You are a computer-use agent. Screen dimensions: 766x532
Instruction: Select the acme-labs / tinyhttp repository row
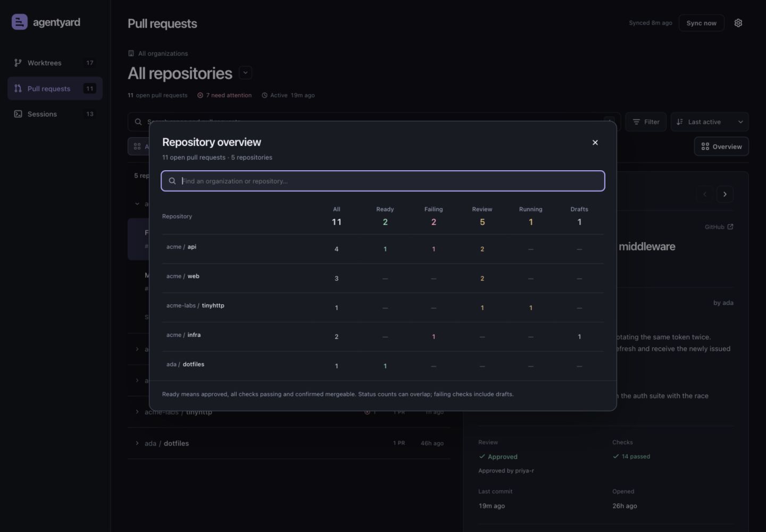pos(383,307)
